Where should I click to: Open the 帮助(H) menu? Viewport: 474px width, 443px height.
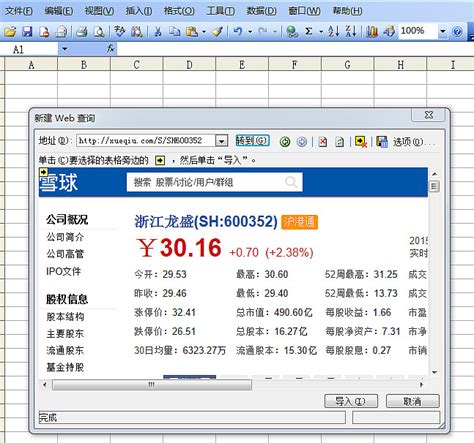pos(347,11)
